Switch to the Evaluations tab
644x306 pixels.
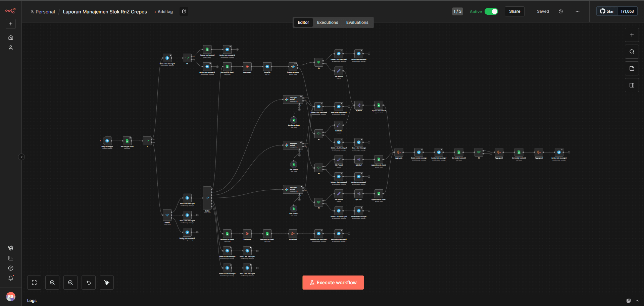[x=357, y=22]
